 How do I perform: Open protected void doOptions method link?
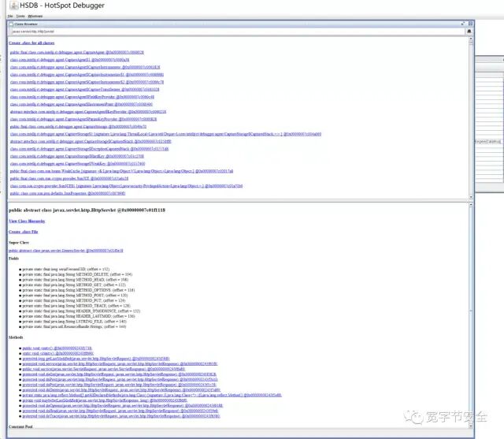click(123, 406)
